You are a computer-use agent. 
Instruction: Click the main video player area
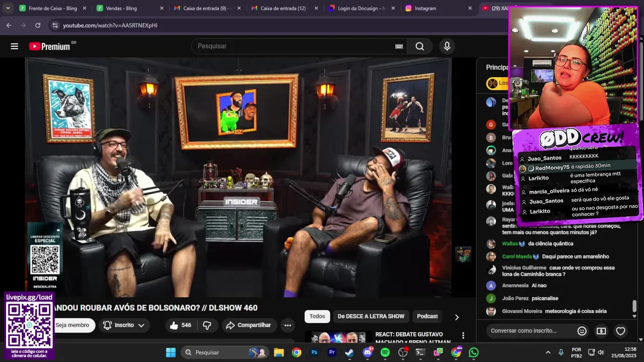238,177
